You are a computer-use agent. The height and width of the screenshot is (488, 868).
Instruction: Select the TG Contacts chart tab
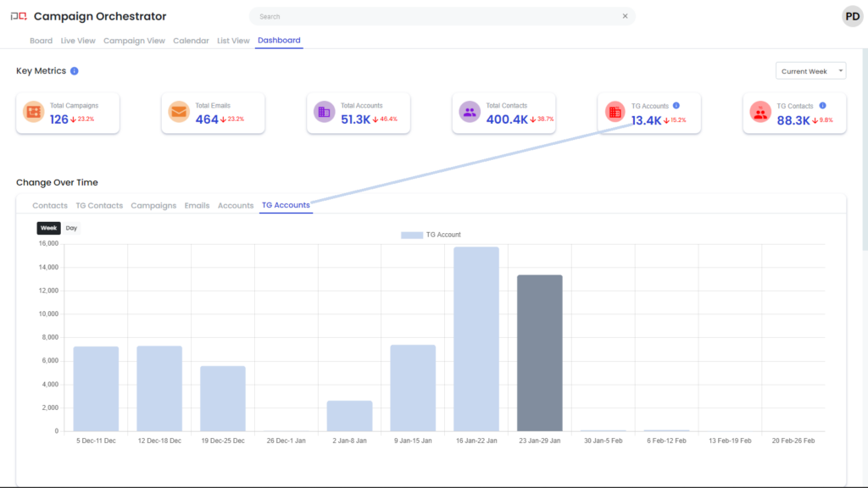coord(99,206)
